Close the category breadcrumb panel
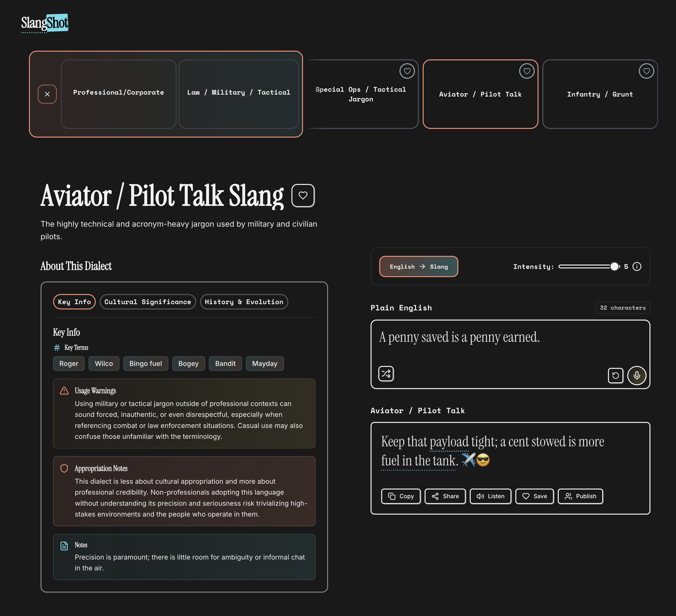 point(47,94)
